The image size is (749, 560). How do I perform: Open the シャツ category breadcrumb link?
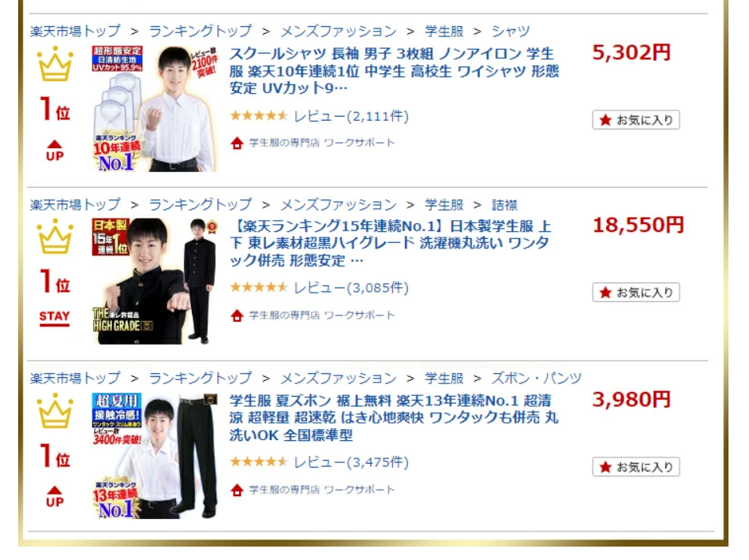coord(511,32)
